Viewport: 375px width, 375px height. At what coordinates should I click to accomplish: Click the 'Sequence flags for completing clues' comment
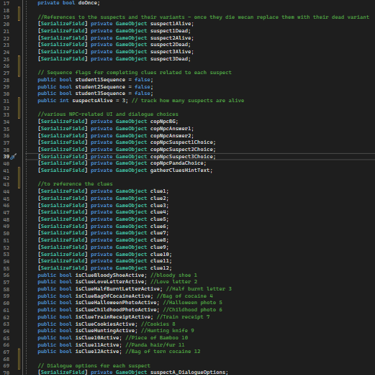135,72
